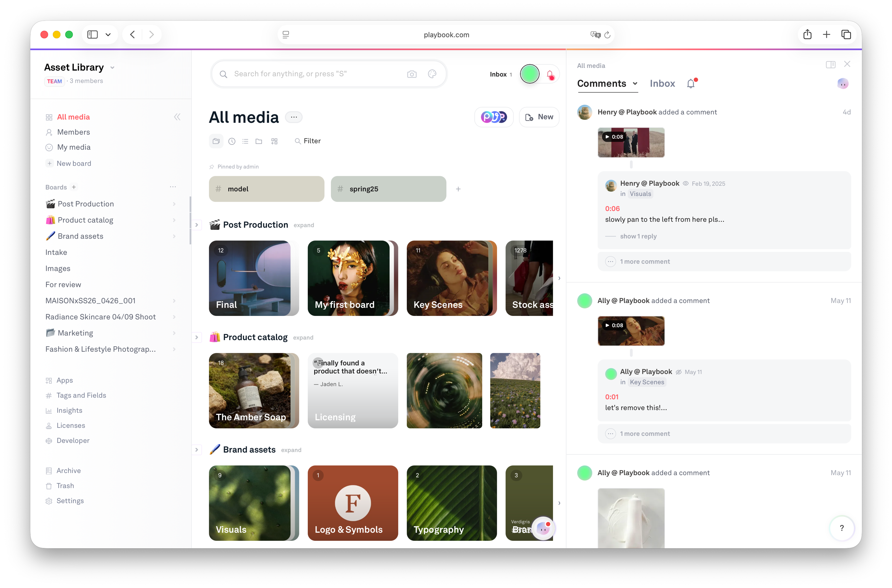Click expand next to Product catalog
The image size is (892, 588).
click(x=303, y=338)
